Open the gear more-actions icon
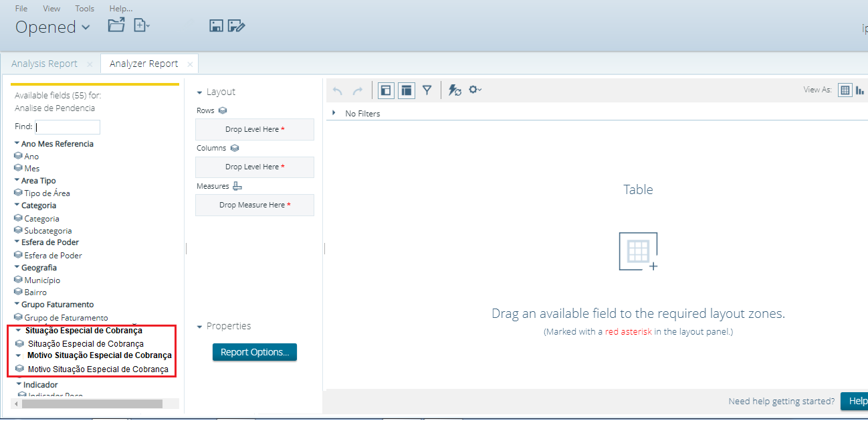 pos(475,90)
